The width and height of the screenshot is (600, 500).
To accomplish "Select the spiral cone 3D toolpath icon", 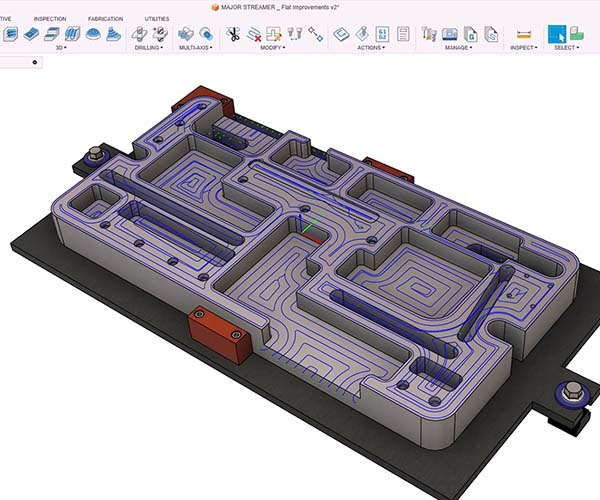I will pyautogui.click(x=114, y=34).
